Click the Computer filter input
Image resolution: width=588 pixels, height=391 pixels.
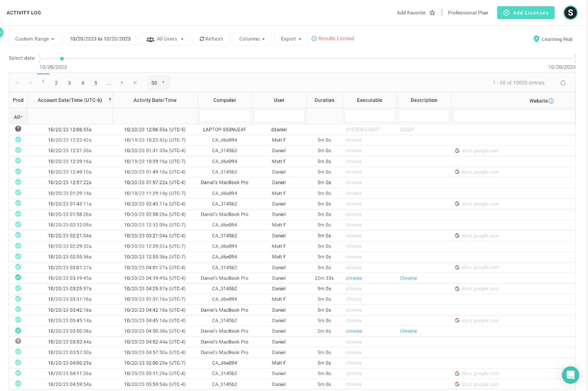(225, 116)
